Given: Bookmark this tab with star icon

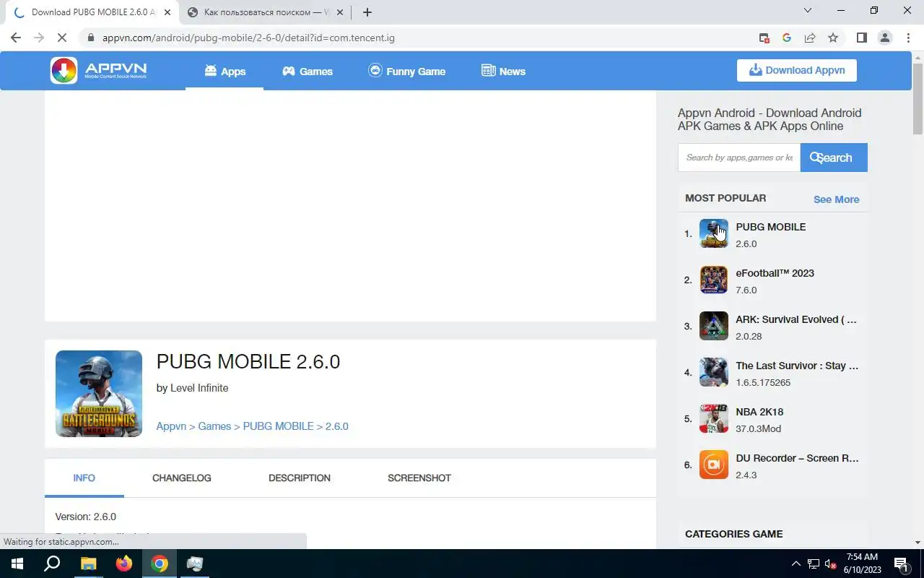Looking at the screenshot, I should point(833,38).
